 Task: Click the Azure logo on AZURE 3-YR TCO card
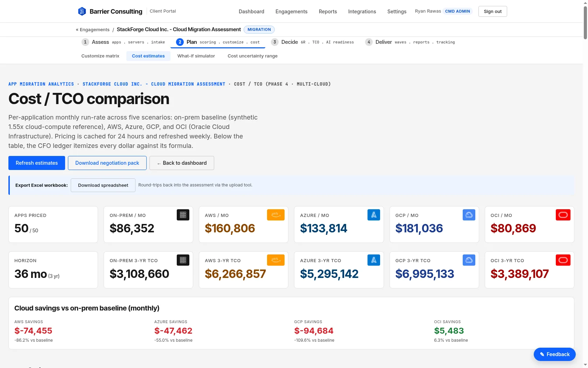tap(374, 260)
